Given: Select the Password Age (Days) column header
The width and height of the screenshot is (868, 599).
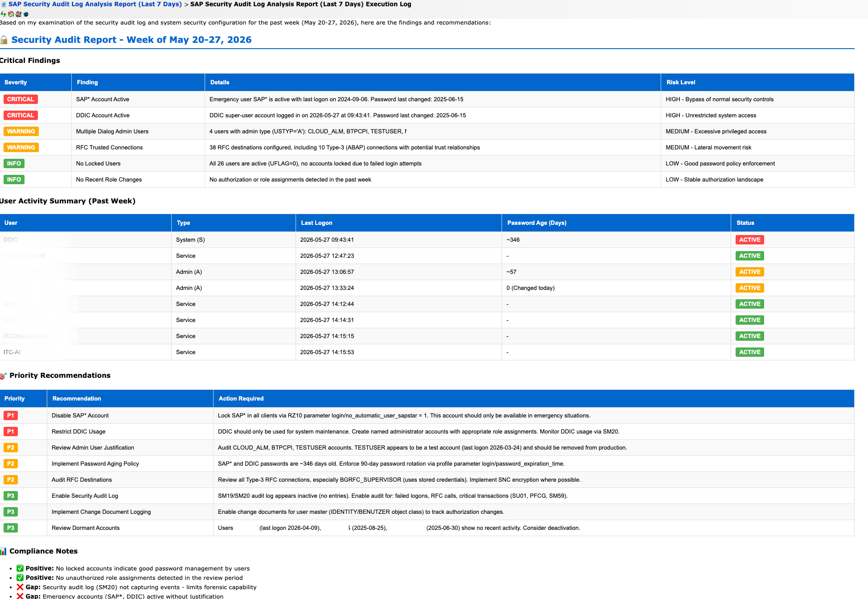Looking at the screenshot, I should pos(616,223).
